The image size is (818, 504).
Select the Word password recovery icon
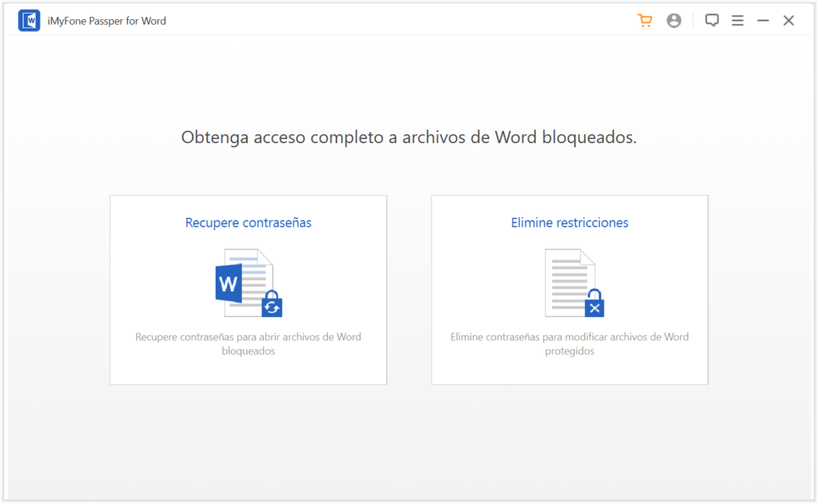(x=248, y=284)
